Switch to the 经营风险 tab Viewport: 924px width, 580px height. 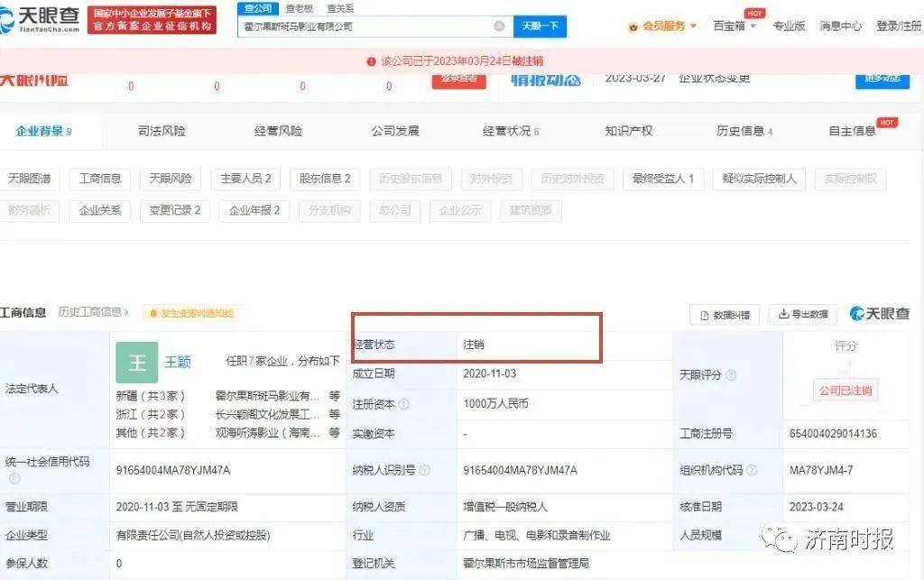click(x=278, y=131)
